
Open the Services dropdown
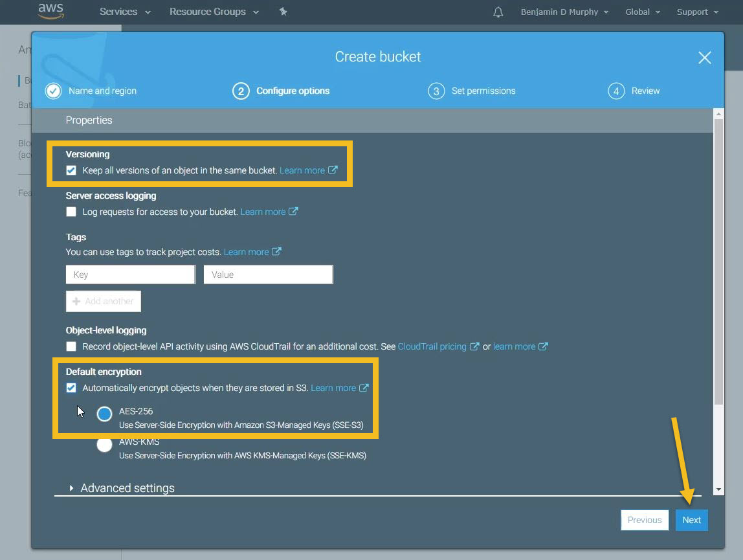(125, 12)
